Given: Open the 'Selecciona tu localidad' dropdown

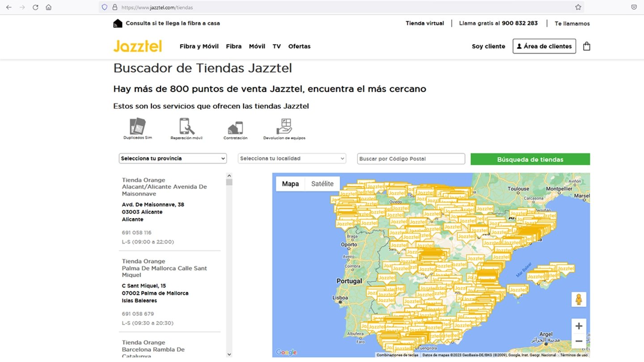Looking at the screenshot, I should (292, 159).
